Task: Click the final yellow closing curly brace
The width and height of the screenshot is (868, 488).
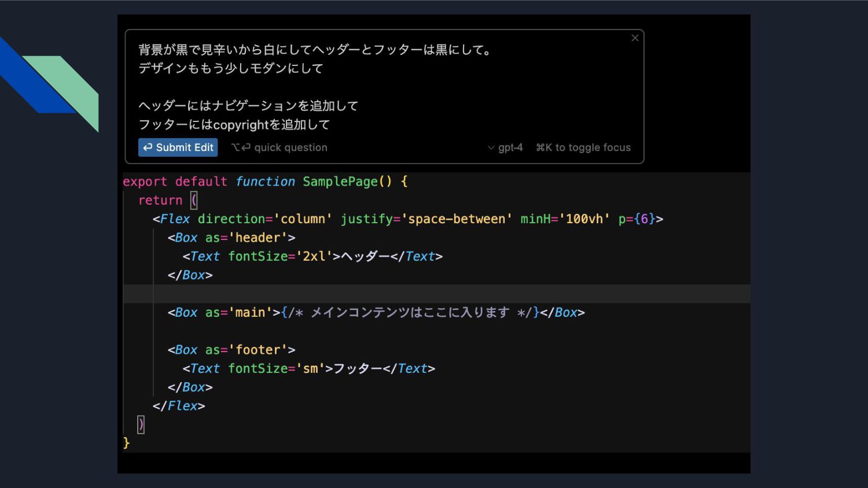Action: 127,443
